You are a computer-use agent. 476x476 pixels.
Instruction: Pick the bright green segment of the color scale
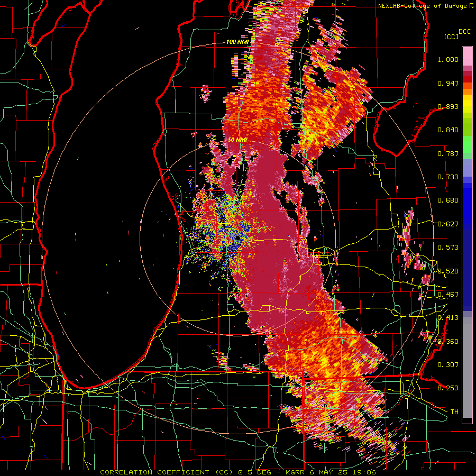(x=467, y=144)
